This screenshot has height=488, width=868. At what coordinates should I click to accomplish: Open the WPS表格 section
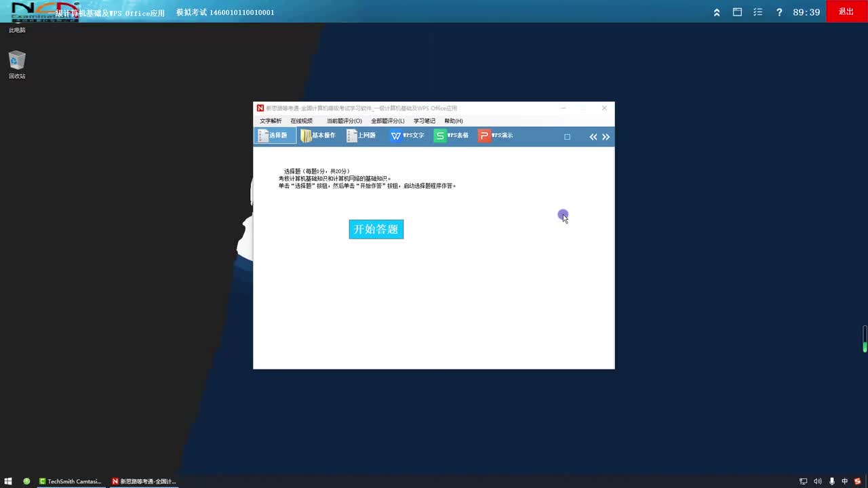tap(452, 136)
